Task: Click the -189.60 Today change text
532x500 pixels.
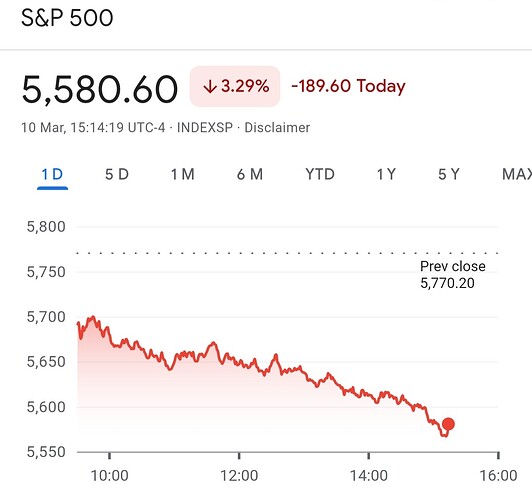Action: (x=348, y=86)
